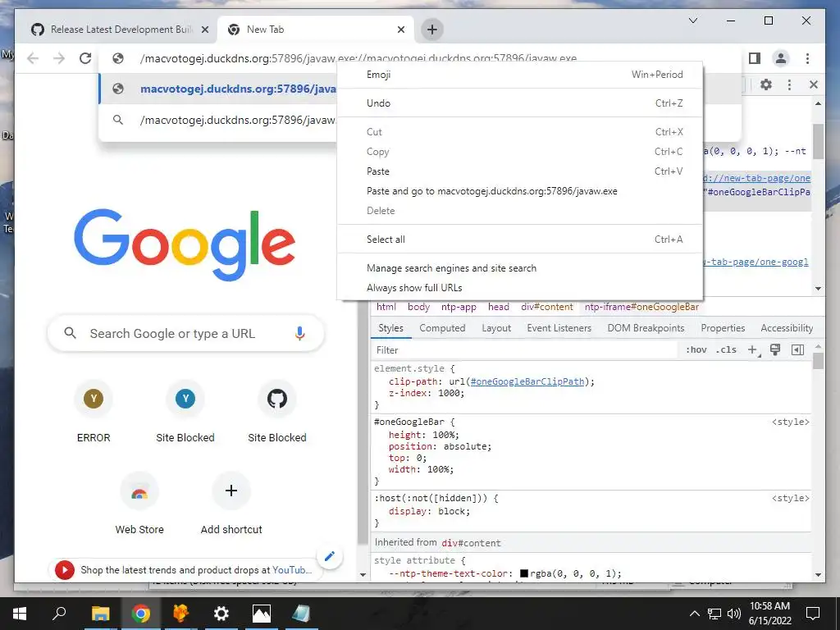840x630 pixels.
Task: Open Manage search engines and site search
Action: pyautogui.click(x=519, y=268)
